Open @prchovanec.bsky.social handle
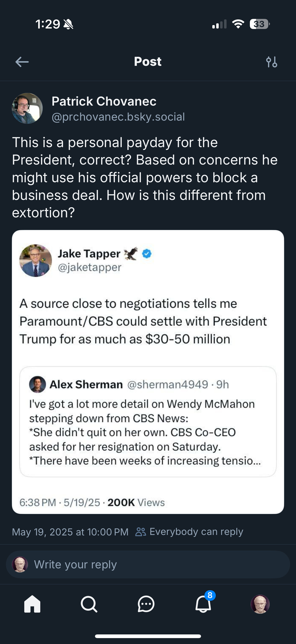Screen dimensions: 296x644 [118, 117]
